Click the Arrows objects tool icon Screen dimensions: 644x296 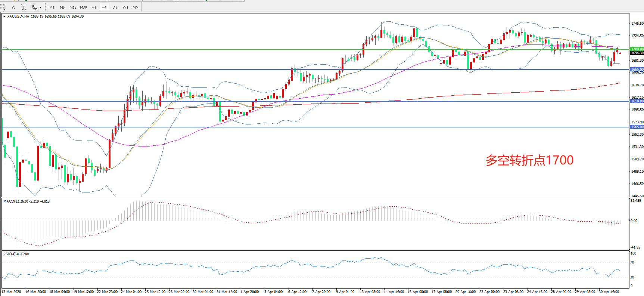(x=34, y=7)
